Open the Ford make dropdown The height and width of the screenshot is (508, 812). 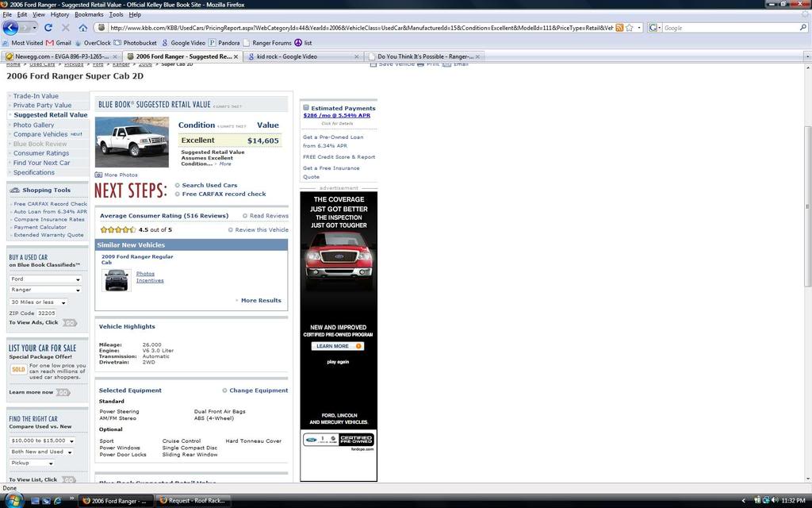[45, 279]
